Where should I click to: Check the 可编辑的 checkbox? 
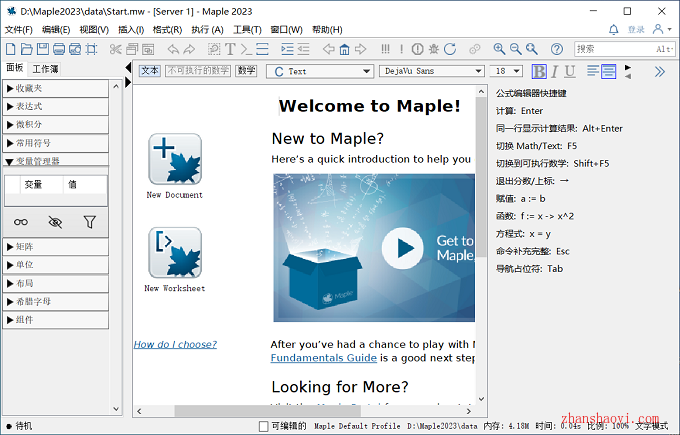pyautogui.click(x=263, y=426)
